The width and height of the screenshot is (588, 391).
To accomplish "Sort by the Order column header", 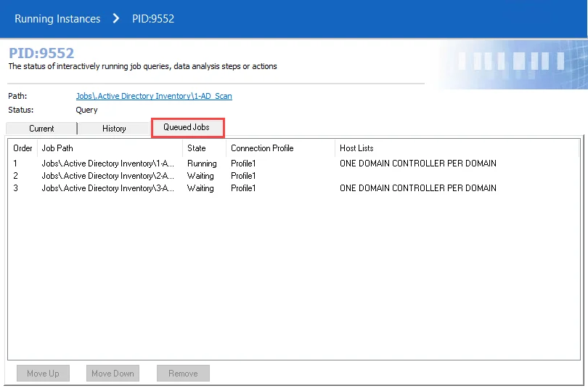I will [x=23, y=148].
